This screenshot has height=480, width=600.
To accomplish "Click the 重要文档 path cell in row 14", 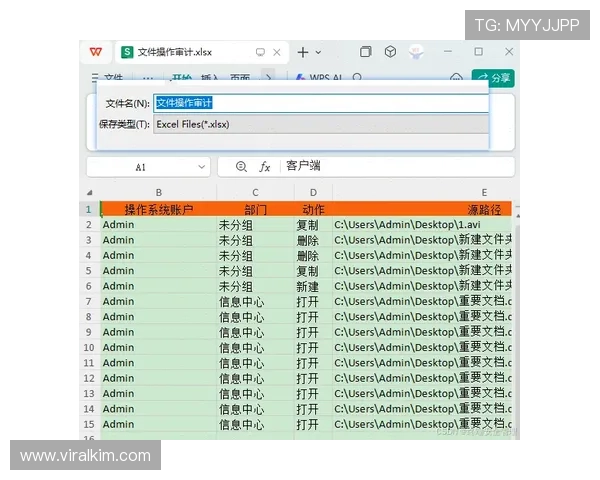I will (x=422, y=409).
